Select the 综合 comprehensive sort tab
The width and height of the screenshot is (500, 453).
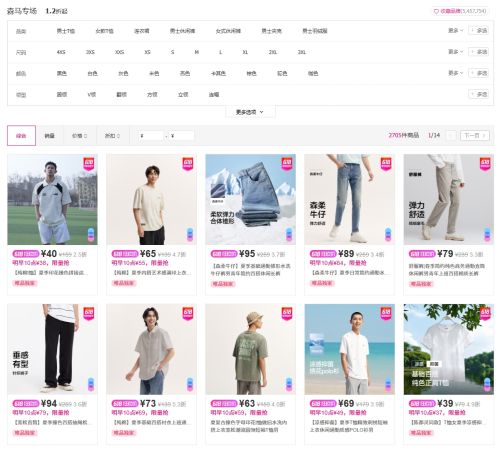point(21,135)
